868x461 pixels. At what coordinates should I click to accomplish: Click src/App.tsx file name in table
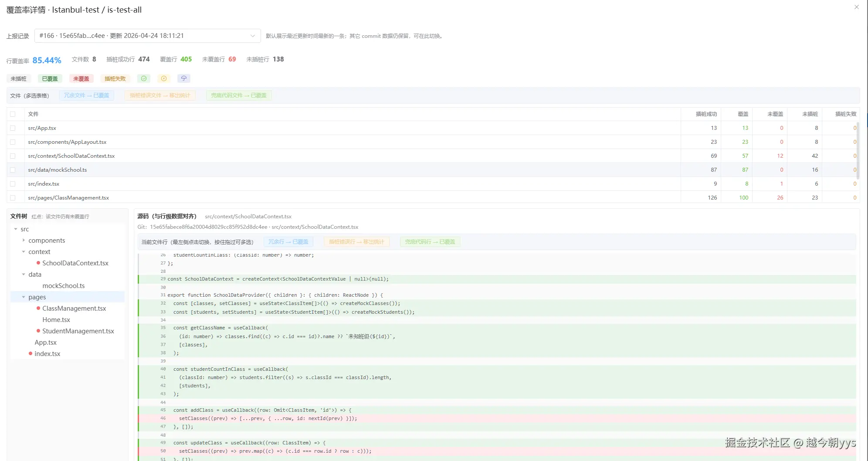(42, 128)
